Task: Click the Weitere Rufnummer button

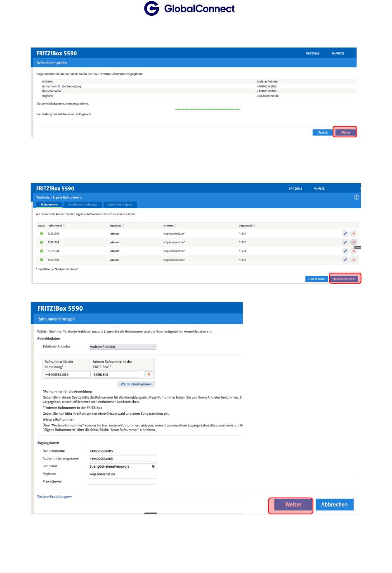Action: (x=136, y=384)
